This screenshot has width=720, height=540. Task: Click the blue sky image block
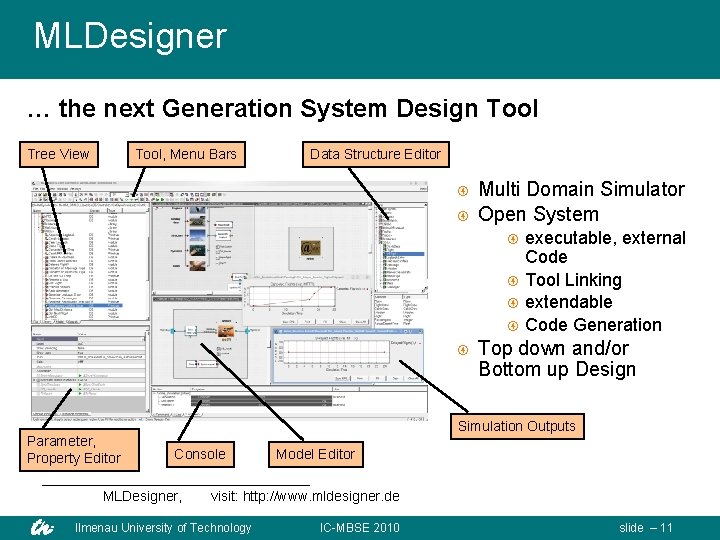click(x=197, y=236)
